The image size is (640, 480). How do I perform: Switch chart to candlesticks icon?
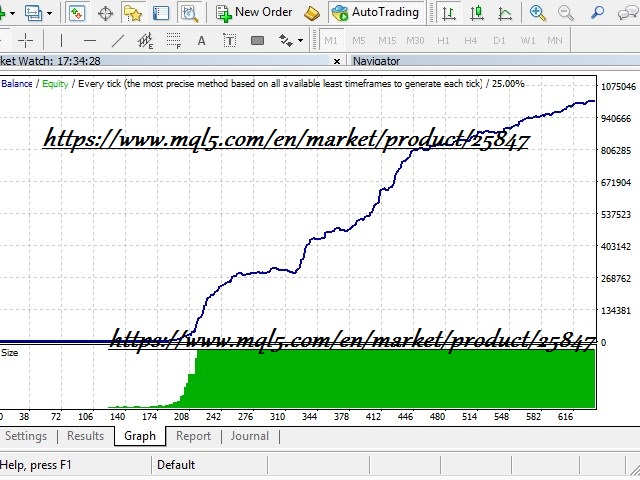[x=477, y=13]
